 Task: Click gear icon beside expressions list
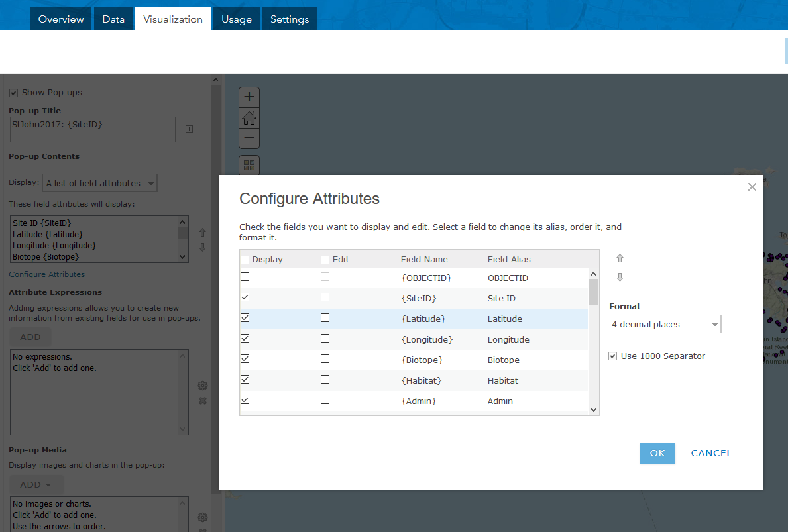pyautogui.click(x=203, y=386)
